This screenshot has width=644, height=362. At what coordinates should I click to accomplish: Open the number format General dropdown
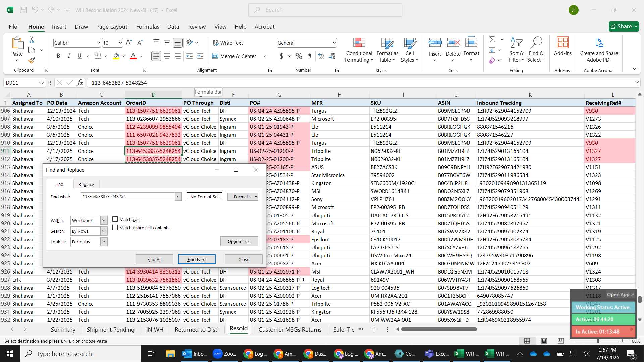[334, 43]
